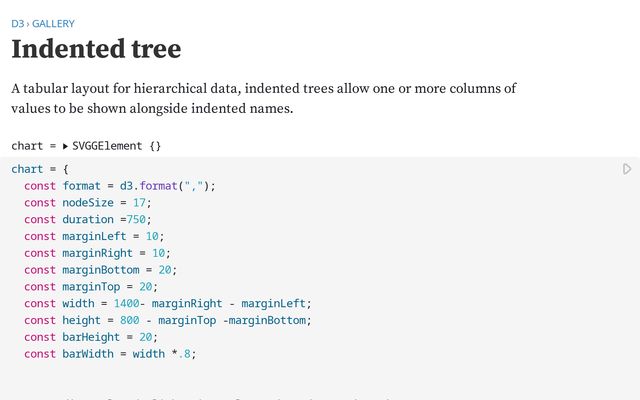
Task: Place cursor on the barWidth code line
Action: pos(114,354)
